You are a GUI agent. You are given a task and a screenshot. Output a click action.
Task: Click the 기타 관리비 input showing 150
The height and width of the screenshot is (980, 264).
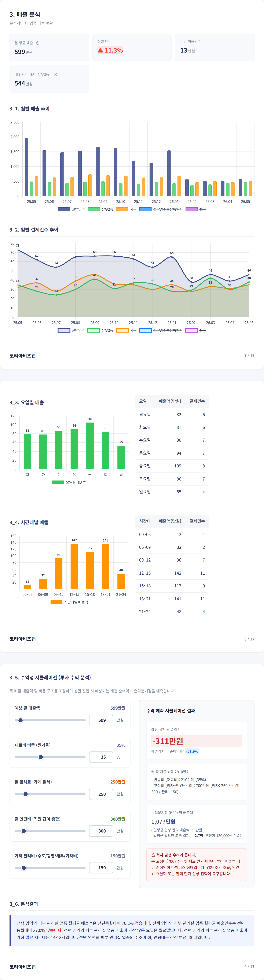point(101,868)
